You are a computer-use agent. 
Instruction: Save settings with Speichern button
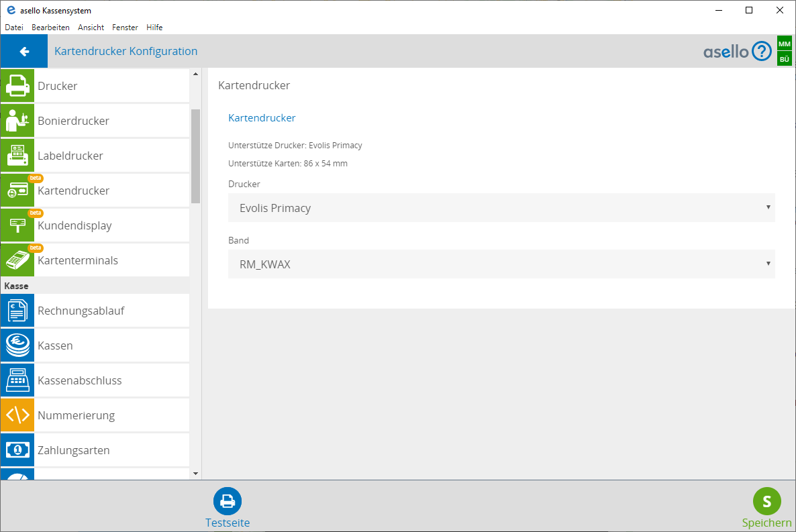[766, 508]
